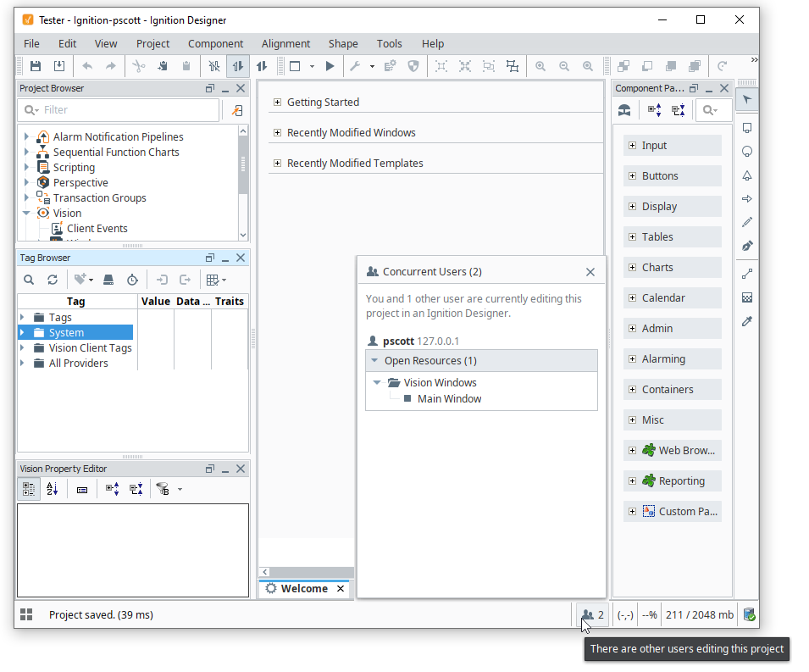Click the Copy toolbar icon
Image resolution: width=809 pixels, height=672 pixels.
(x=163, y=66)
